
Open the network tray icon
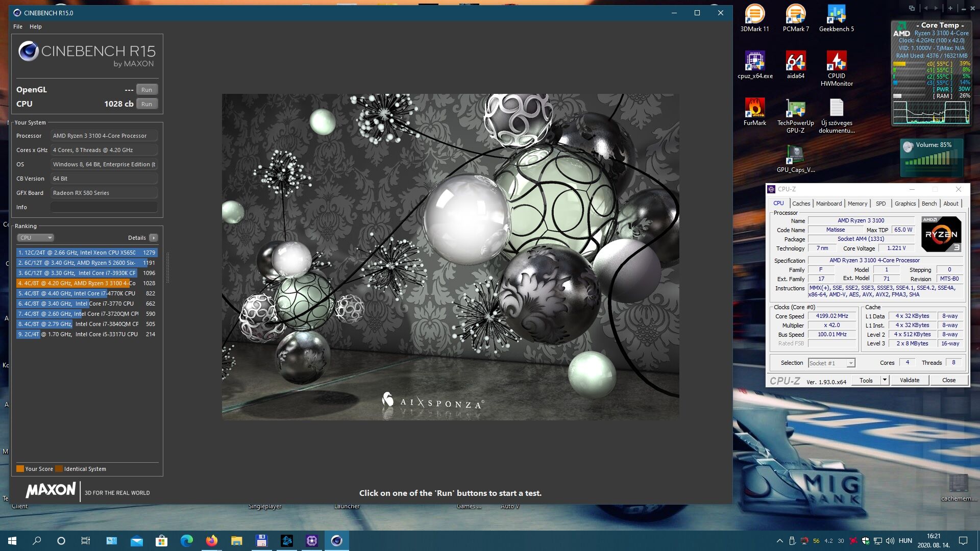point(878,541)
